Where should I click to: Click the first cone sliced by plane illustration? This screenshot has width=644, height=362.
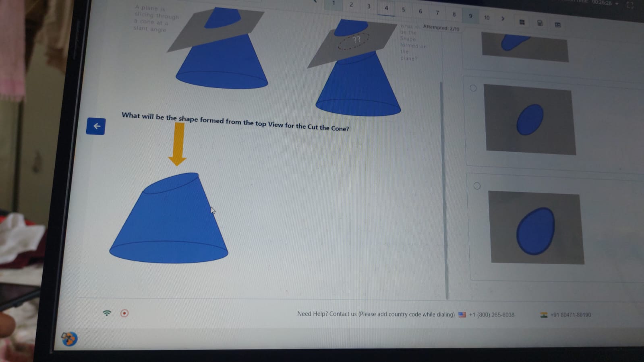217,48
